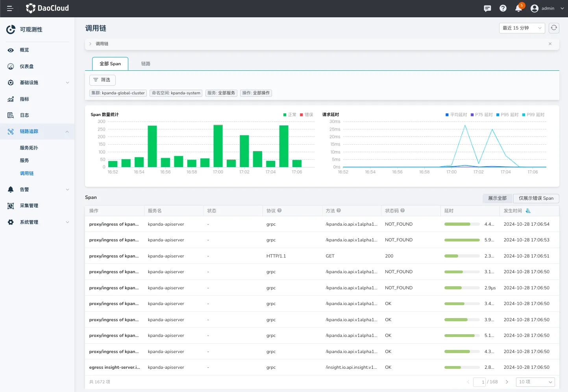Screen dimensions: 568x392
Task: Open the notifications bell
Action: [518, 8]
